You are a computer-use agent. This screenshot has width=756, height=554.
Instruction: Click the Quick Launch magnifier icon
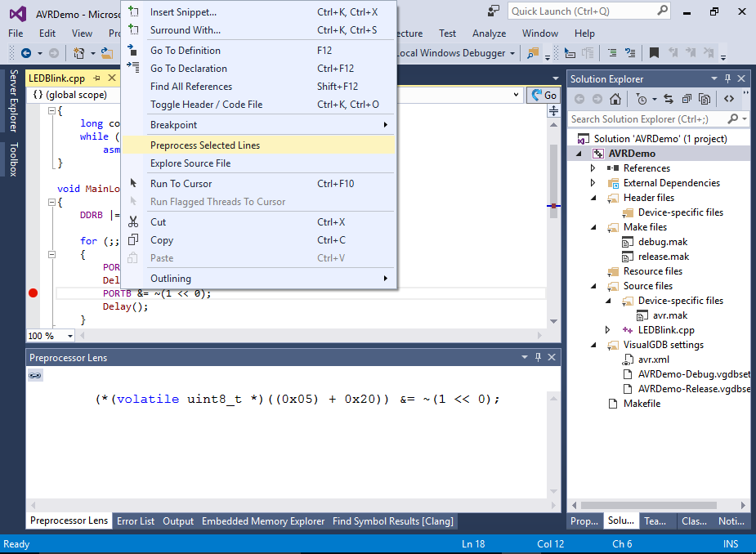pos(663,10)
